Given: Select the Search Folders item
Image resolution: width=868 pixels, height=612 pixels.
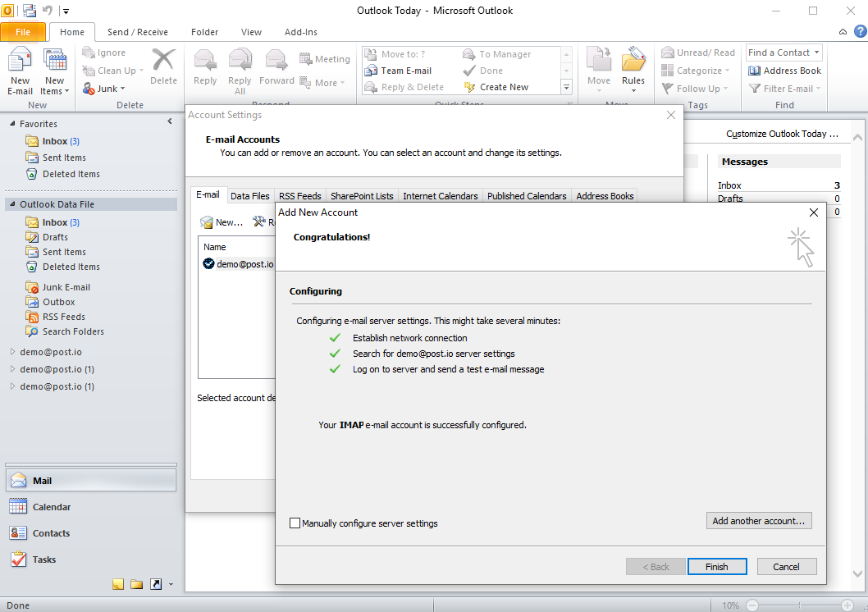Looking at the screenshot, I should point(73,331).
